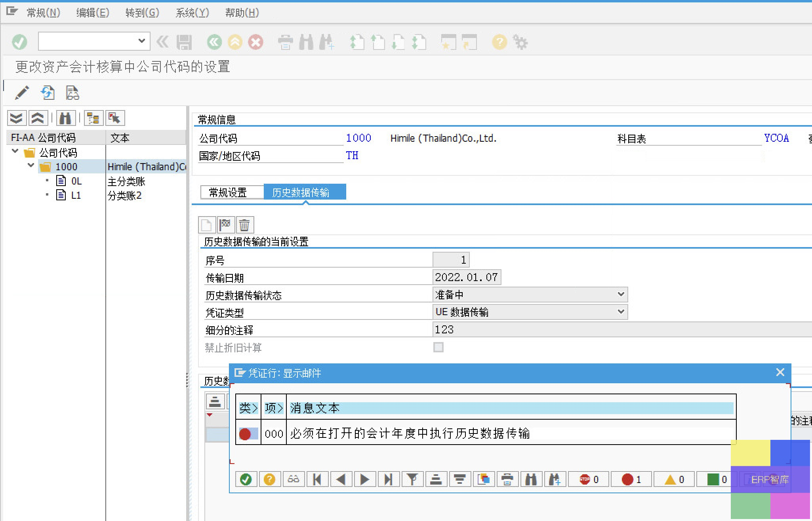
Task: Switch to the 常规设置 tab
Action: click(x=232, y=192)
